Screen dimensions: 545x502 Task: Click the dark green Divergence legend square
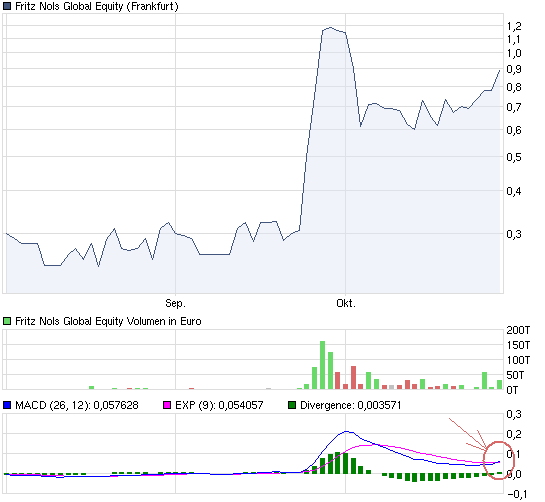tap(292, 405)
